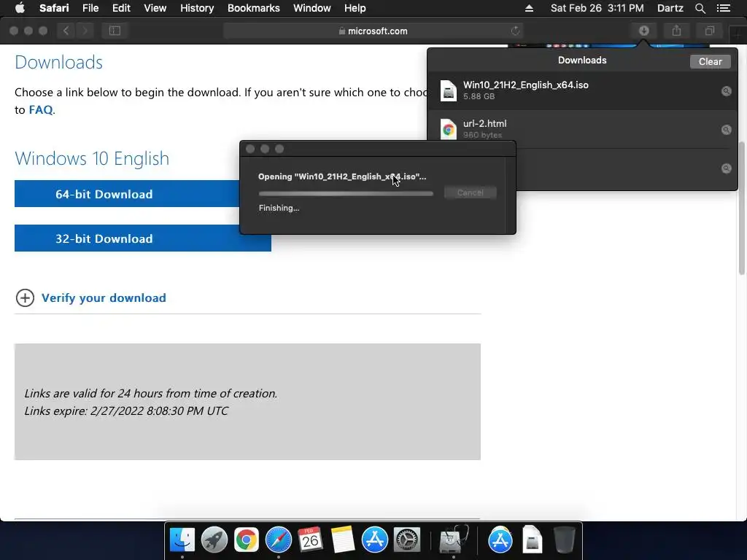Open the Share button in Safari toolbar
This screenshot has height=560, width=747.
click(x=676, y=31)
